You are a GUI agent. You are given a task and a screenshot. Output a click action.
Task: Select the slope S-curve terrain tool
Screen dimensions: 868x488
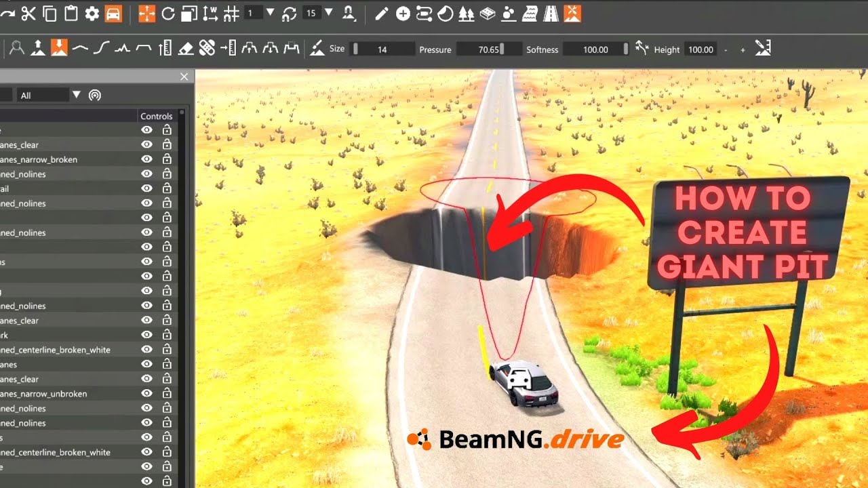click(101, 48)
